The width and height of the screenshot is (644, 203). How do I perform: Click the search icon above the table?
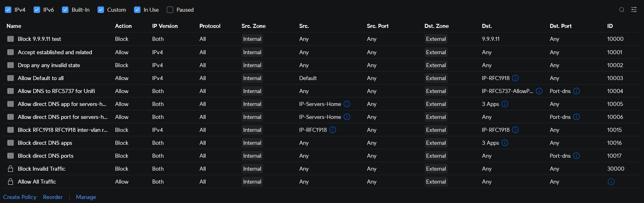[622, 10]
